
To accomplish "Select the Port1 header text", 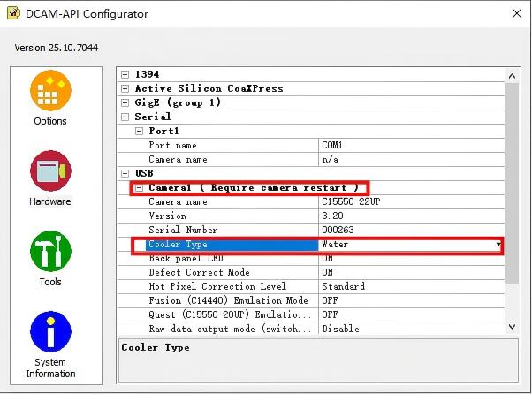I will (163, 132).
